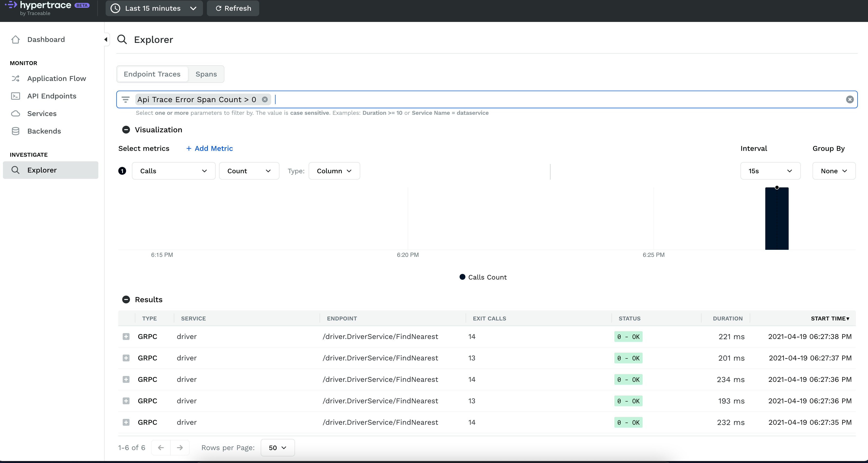Switch to the Spans tab

[x=206, y=74]
